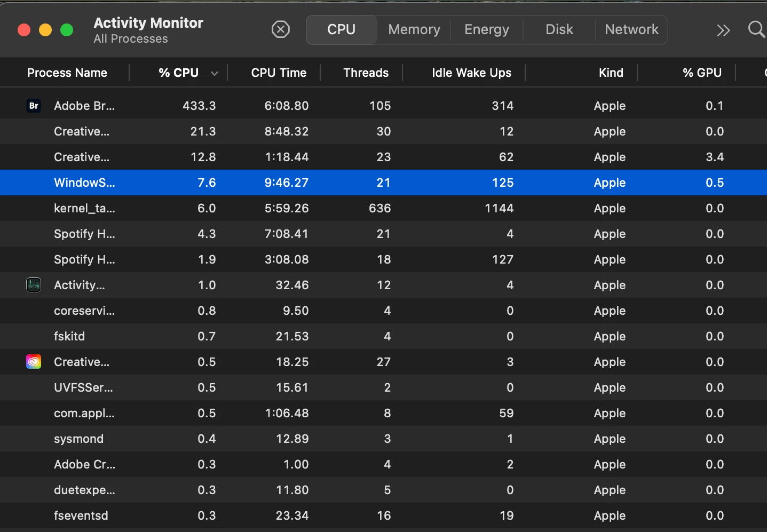Image resolution: width=767 pixels, height=532 pixels.
Task: Click the 3.4 GPU value
Action: [x=715, y=157]
